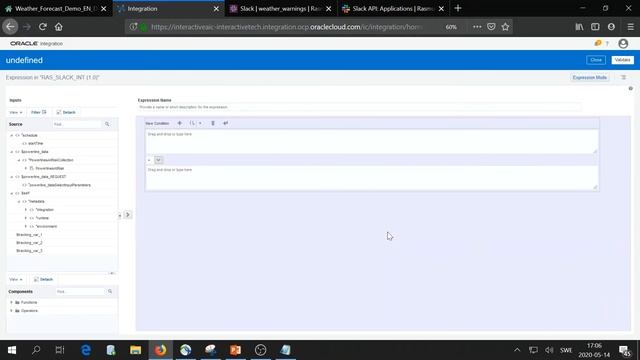Click the browser home button
Image resolution: width=640 pixels, height=360 pixels.
[59, 27]
